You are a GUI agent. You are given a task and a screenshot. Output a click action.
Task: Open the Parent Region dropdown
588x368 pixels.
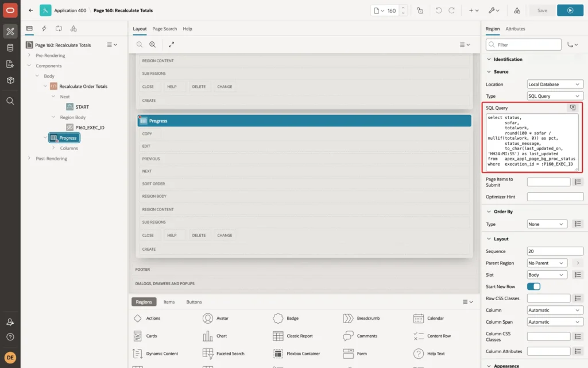[x=547, y=263]
